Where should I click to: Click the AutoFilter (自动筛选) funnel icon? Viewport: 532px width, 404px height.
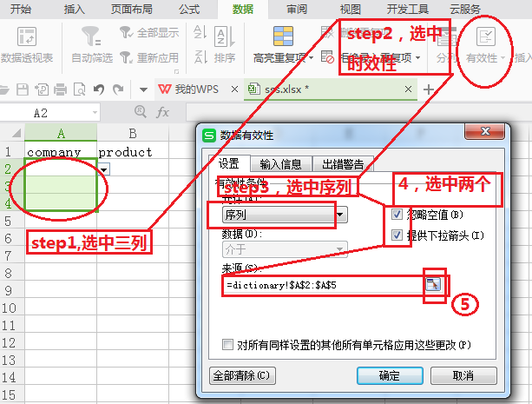click(x=90, y=38)
